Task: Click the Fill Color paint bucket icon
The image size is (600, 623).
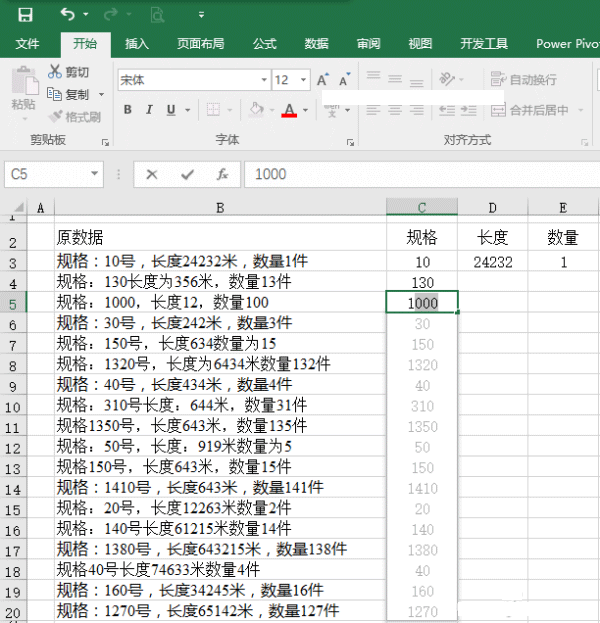Action: pos(256,110)
